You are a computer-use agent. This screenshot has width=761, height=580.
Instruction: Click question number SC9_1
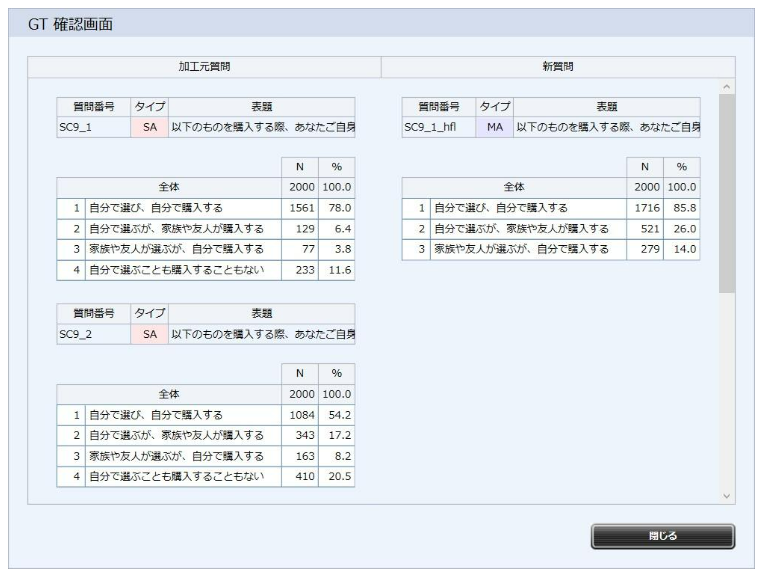click(x=94, y=127)
